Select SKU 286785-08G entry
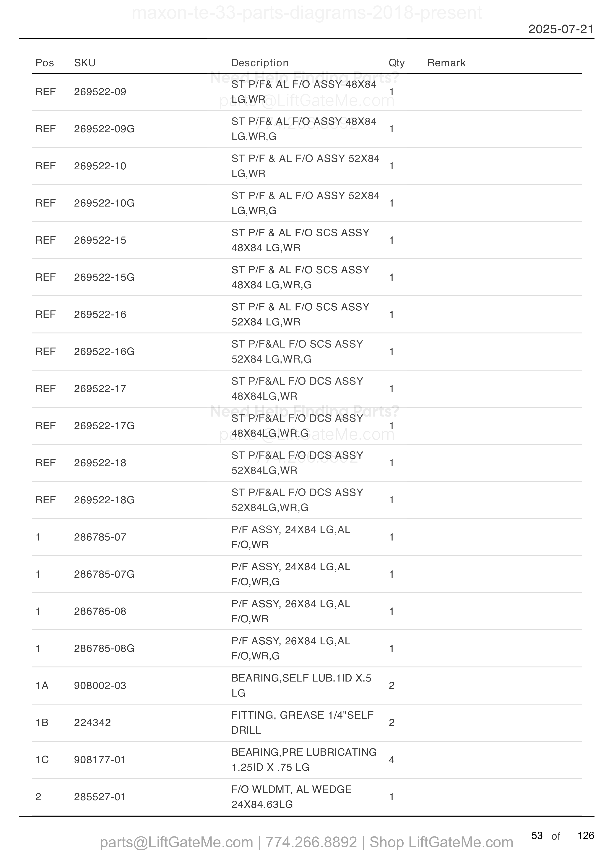Image resolution: width=614 pixels, height=868 pixels. tap(104, 648)
